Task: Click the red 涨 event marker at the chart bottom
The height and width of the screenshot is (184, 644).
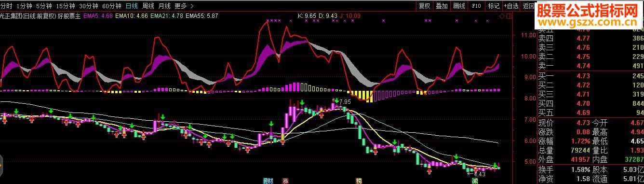Action: tap(285, 181)
